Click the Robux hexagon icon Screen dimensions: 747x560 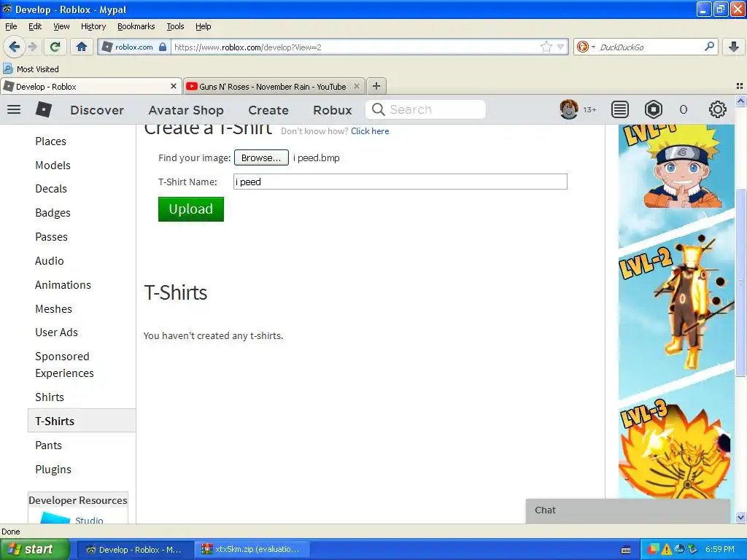tap(653, 109)
